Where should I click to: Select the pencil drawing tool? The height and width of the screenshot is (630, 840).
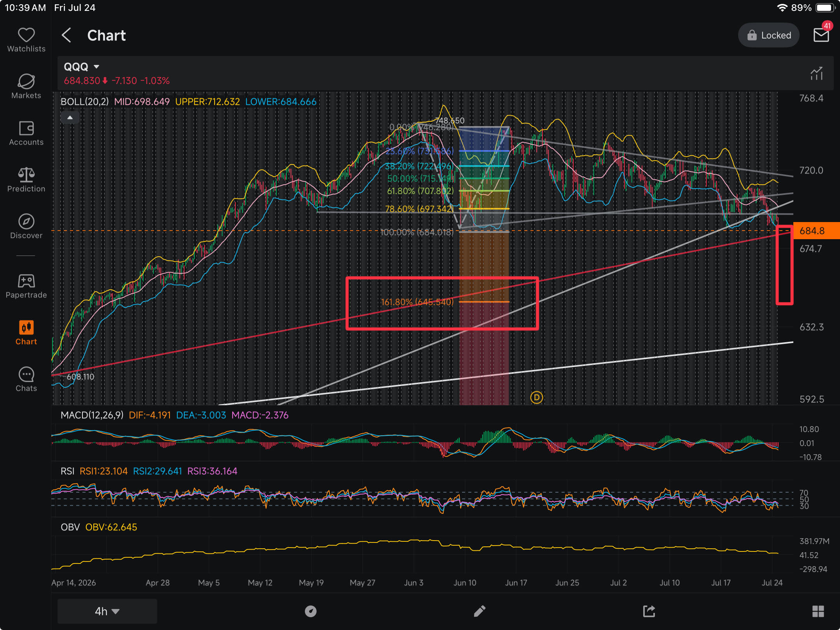(479, 611)
